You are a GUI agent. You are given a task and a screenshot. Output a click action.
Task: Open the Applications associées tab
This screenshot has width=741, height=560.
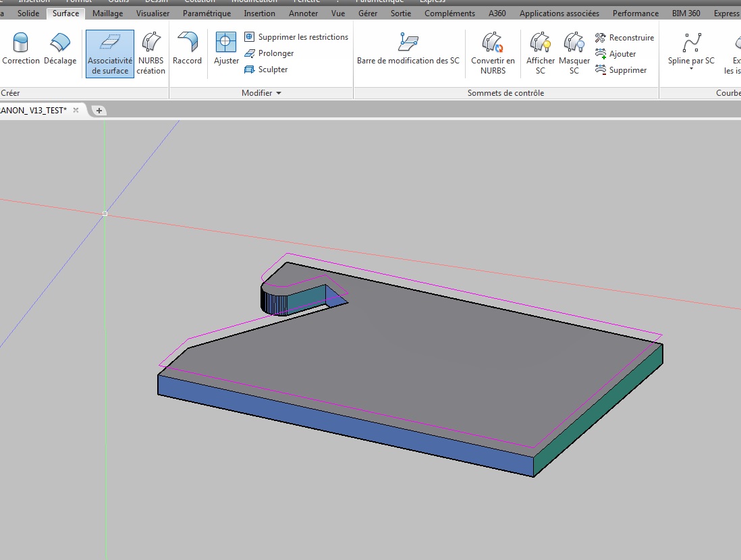(559, 13)
